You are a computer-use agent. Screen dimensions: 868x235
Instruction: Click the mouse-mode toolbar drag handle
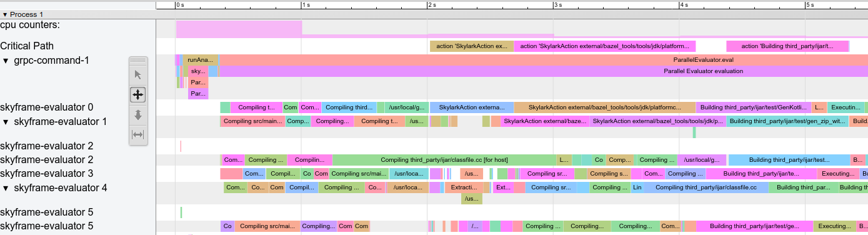[138, 61]
